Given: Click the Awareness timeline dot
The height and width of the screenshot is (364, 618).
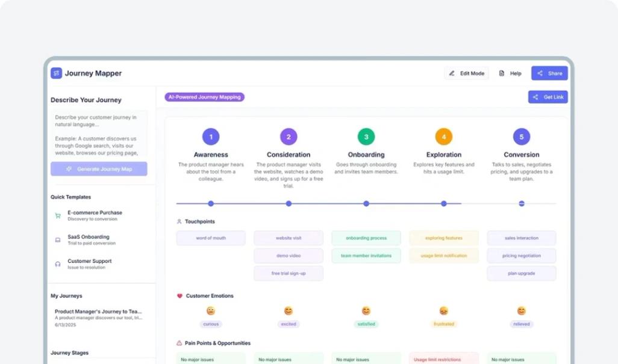Looking at the screenshot, I should tap(211, 203).
